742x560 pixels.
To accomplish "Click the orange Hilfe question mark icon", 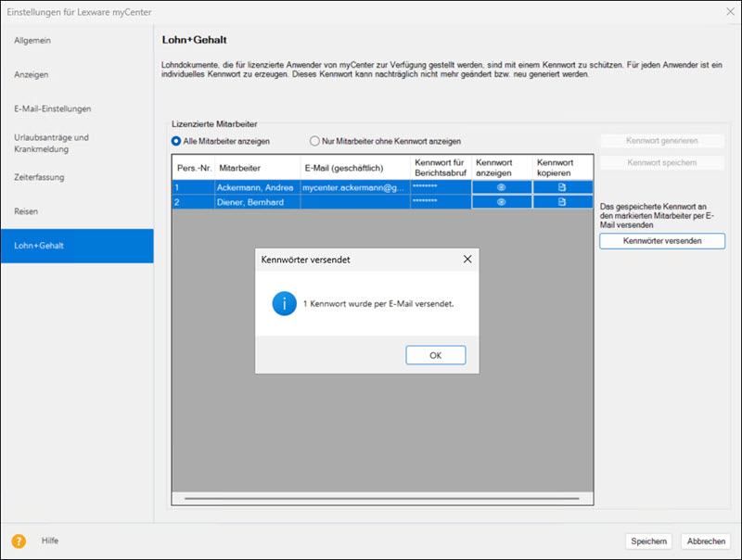I will tap(19, 541).
